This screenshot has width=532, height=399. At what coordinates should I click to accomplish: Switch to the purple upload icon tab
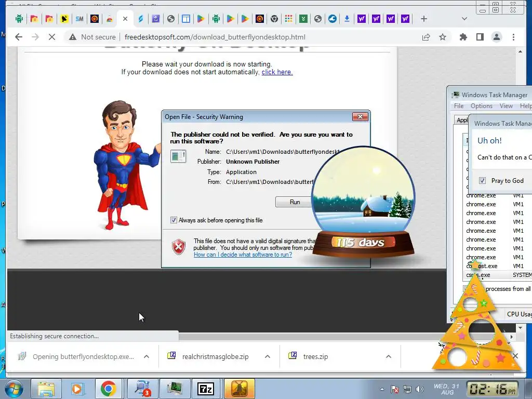[x=155, y=19]
